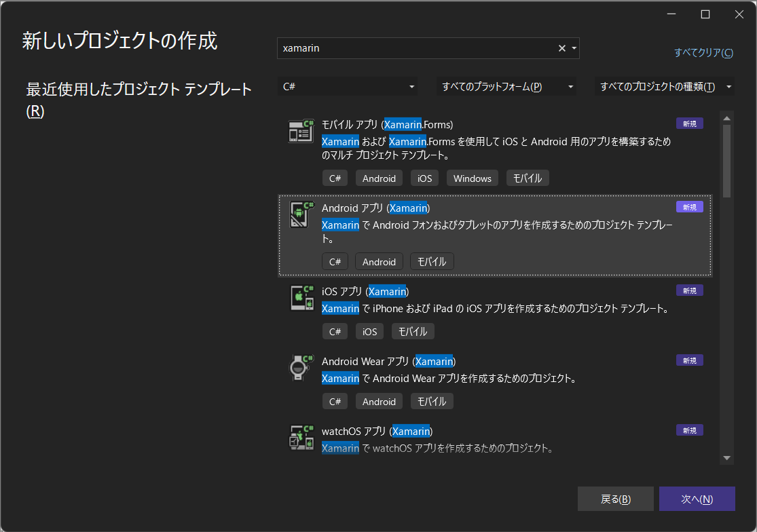
Task: Click the モバイル tag under Xamarin.Forms template
Action: pyautogui.click(x=528, y=178)
